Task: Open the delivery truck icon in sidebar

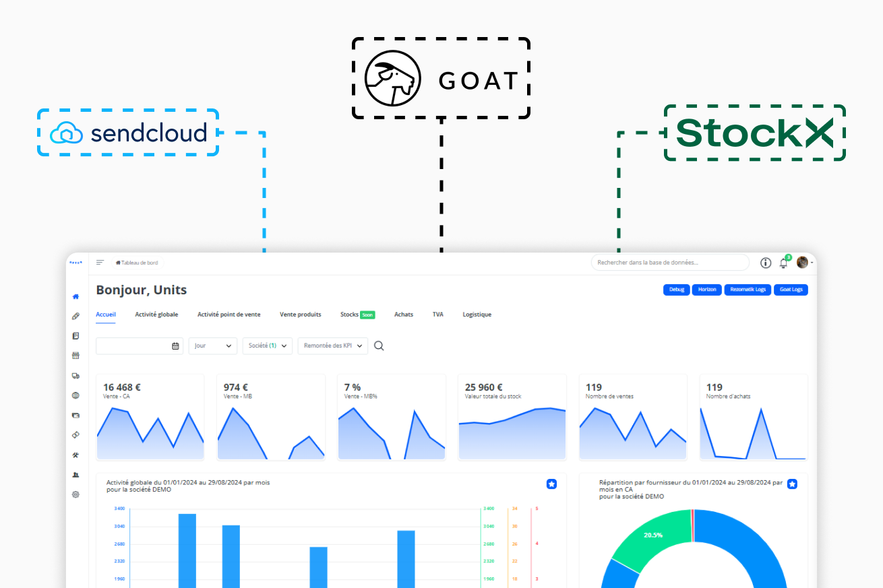Action: click(x=75, y=376)
